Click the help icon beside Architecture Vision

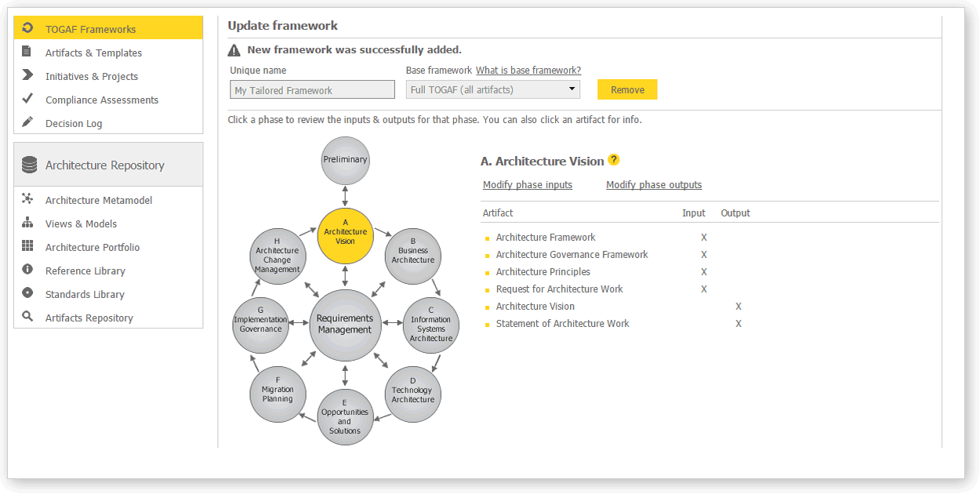(x=614, y=160)
